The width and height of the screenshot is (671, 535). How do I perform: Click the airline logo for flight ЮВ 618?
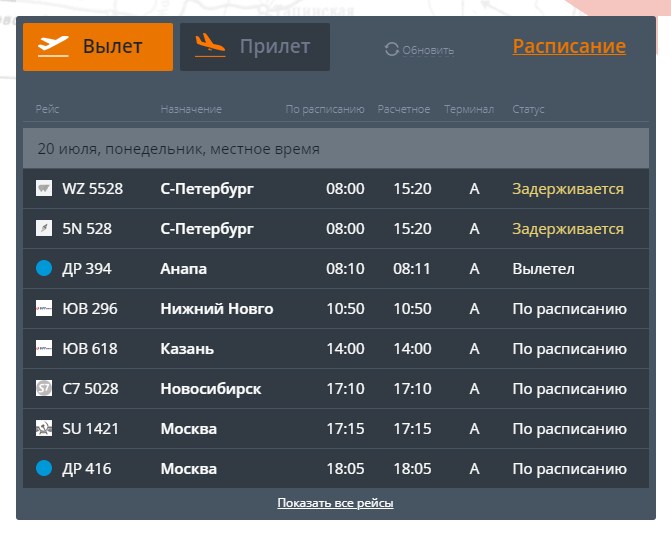click(44, 348)
